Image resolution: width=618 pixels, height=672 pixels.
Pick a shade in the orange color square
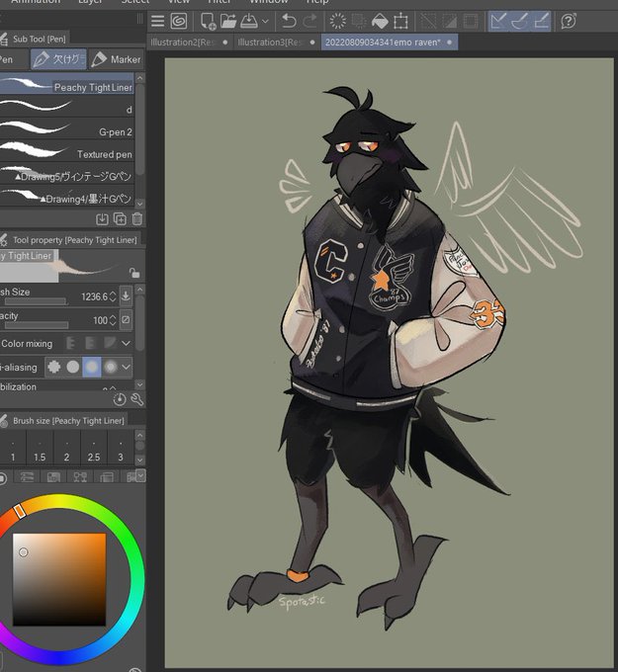59,579
